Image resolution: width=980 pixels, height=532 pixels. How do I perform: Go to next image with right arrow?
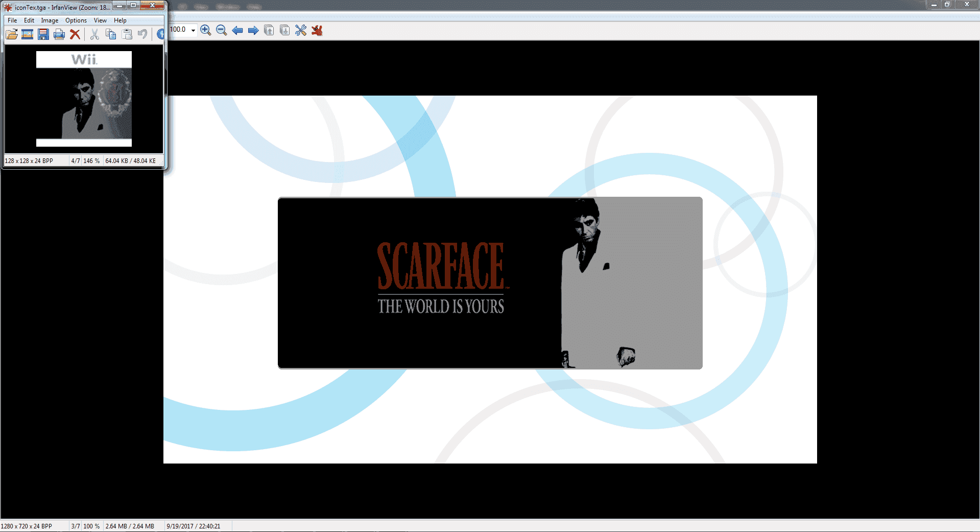coord(253,30)
